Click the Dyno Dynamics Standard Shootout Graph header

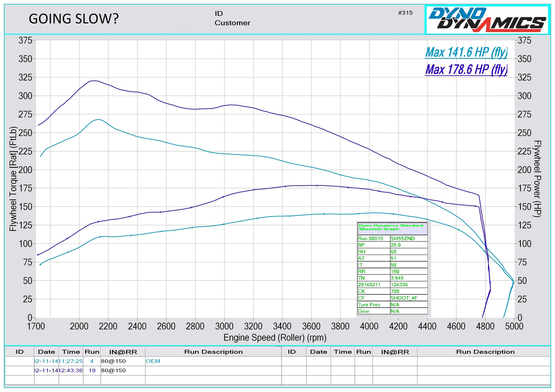coord(392,227)
